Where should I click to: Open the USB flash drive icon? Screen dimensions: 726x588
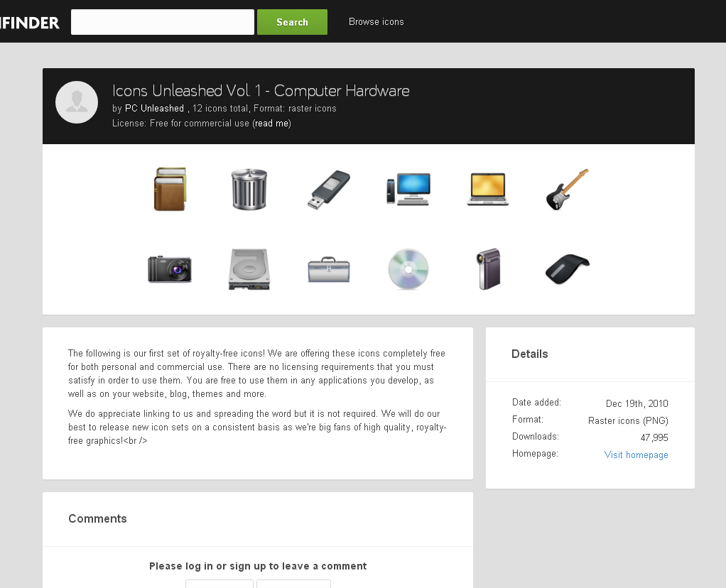(x=329, y=190)
